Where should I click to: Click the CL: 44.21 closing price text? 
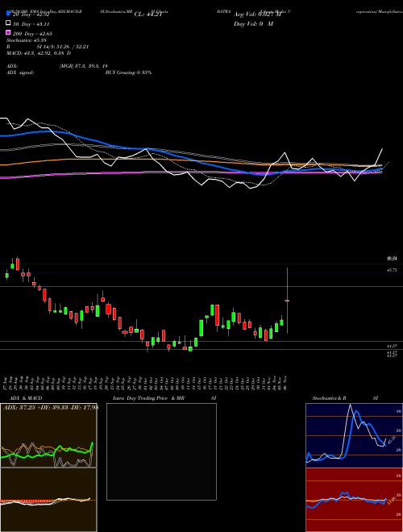click(x=148, y=15)
